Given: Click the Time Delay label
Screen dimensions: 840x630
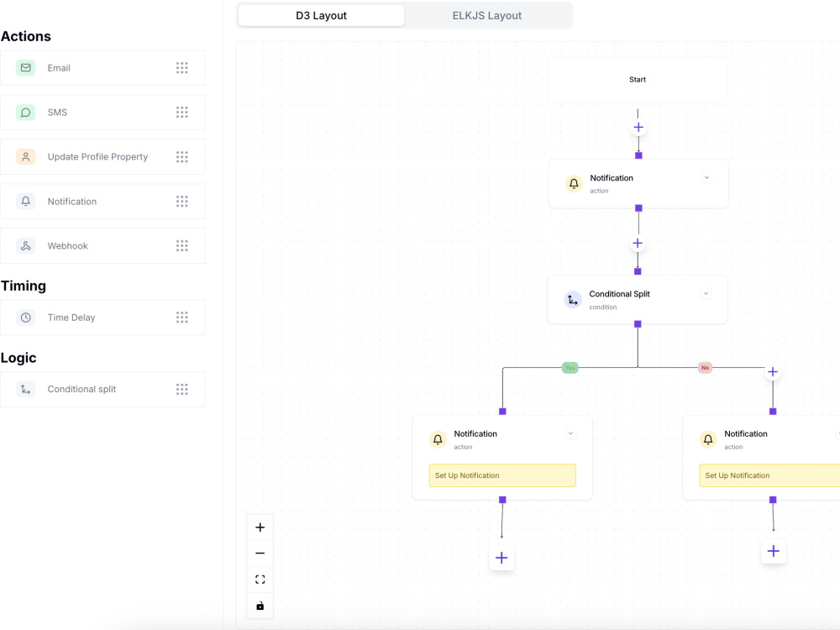Looking at the screenshot, I should (71, 318).
